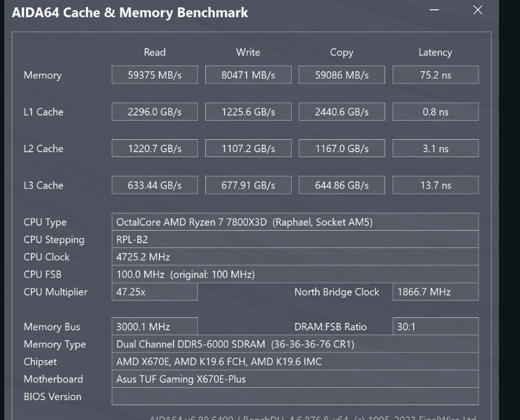Click the L3 Cache Read result
520x420 pixels.
pyautogui.click(x=155, y=185)
